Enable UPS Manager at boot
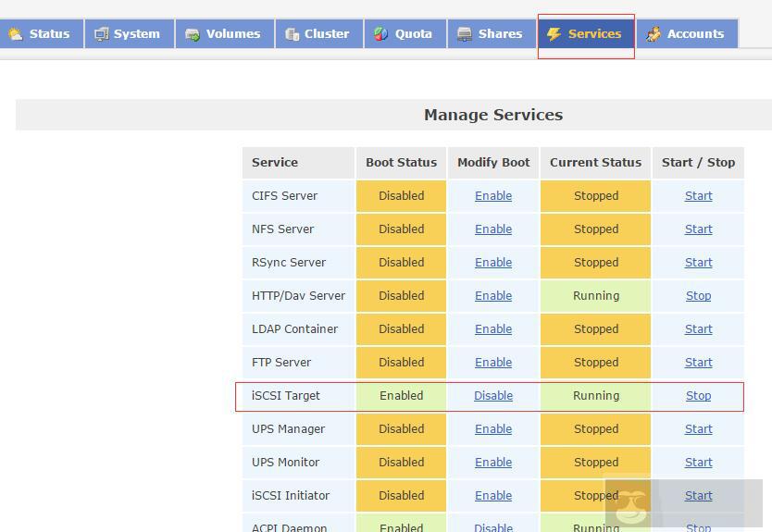 (x=493, y=429)
